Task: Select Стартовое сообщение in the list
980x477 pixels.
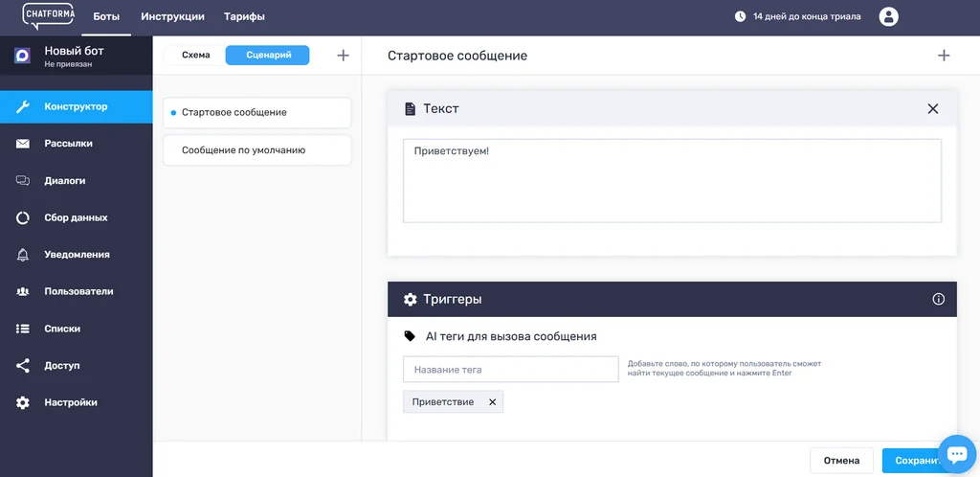Action: [x=256, y=112]
